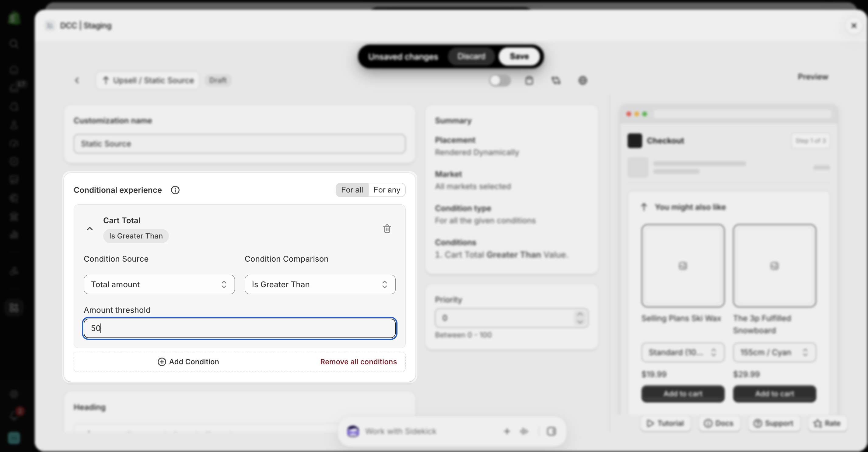Increase Priority with the stepper arrows
The height and width of the screenshot is (452, 868).
point(579,314)
